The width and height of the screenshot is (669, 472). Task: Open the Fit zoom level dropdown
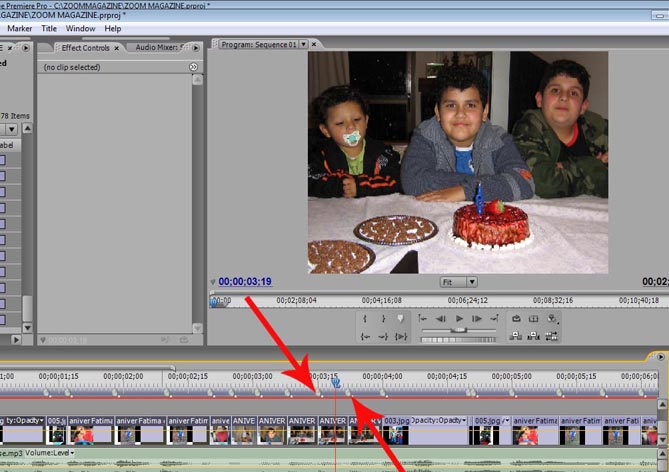pos(459,282)
